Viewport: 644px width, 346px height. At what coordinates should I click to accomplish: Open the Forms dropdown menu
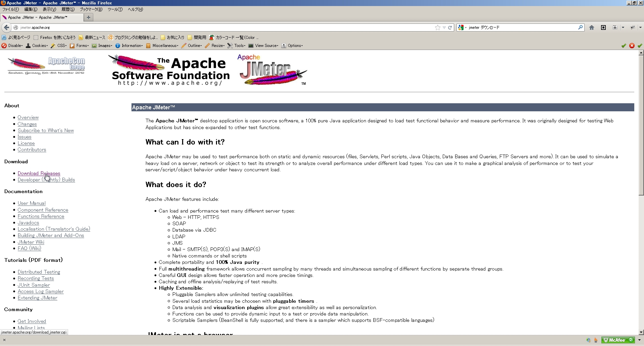point(79,46)
